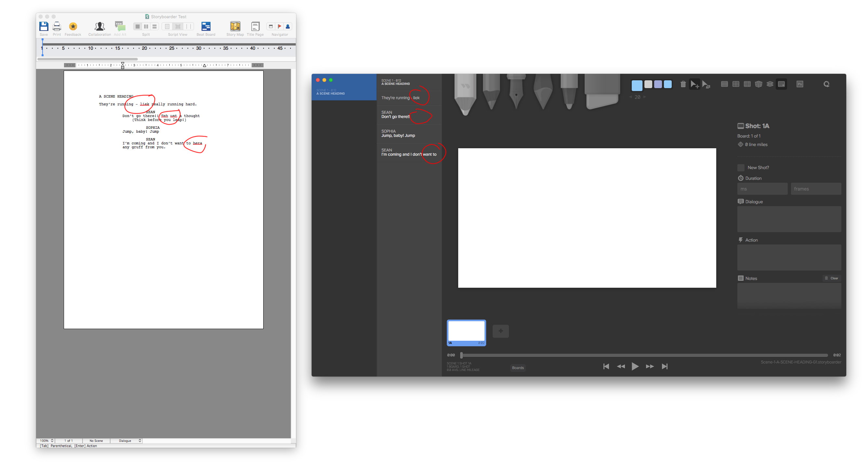The height and width of the screenshot is (462, 868).
Task: Increase brush size with the right arrow
Action: tap(645, 97)
